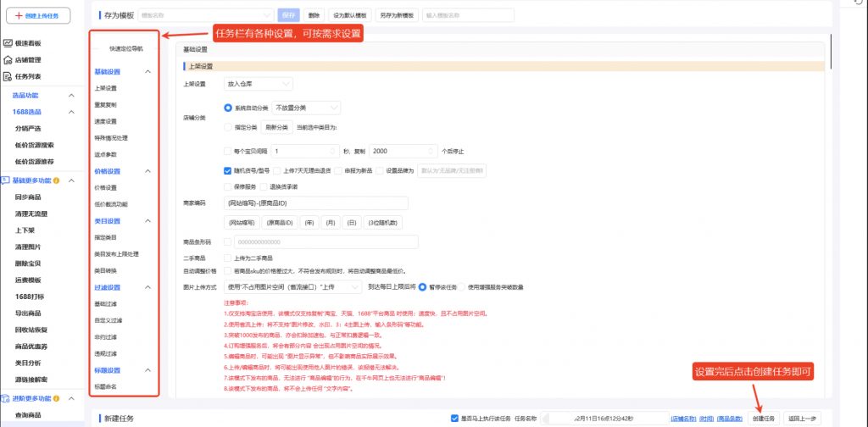This screenshot has width=868, height=427.
Task: Click the 任务列表 list icon
Action: click(8, 76)
